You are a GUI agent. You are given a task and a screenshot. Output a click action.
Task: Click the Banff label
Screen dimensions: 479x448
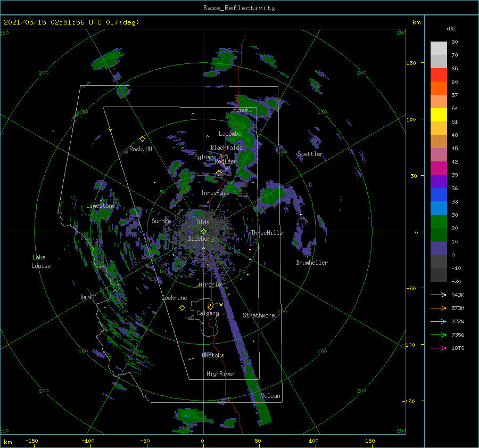pyautogui.click(x=88, y=297)
